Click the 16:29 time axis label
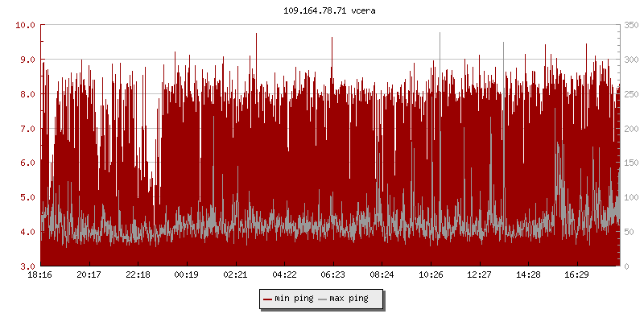644x322 pixels. (x=576, y=275)
